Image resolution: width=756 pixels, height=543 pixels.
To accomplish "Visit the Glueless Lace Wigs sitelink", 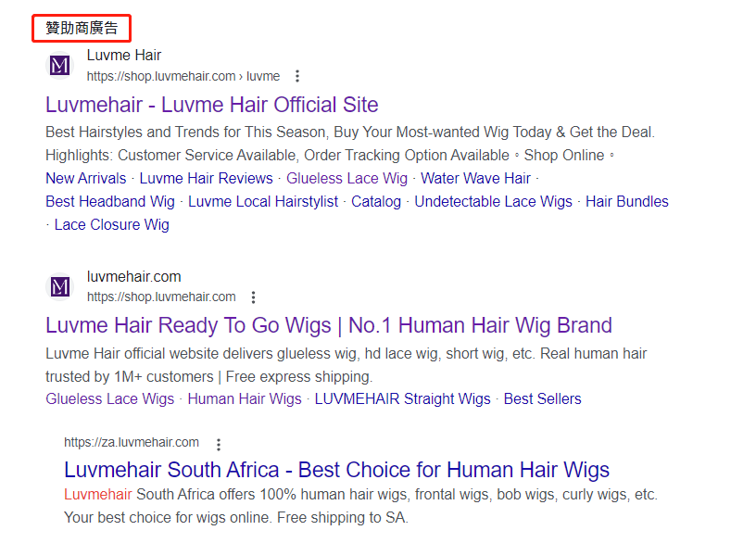I will 110,398.
